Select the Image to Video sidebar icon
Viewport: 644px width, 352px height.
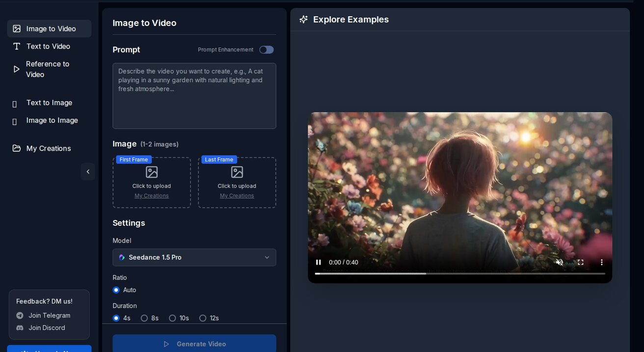[15, 28]
